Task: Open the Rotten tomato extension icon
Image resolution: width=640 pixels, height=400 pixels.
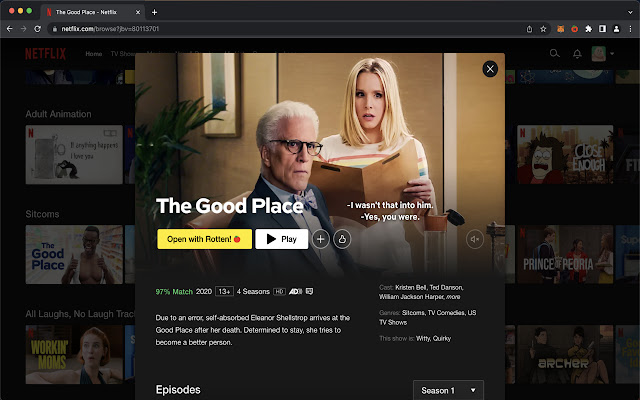Action: pos(575,29)
